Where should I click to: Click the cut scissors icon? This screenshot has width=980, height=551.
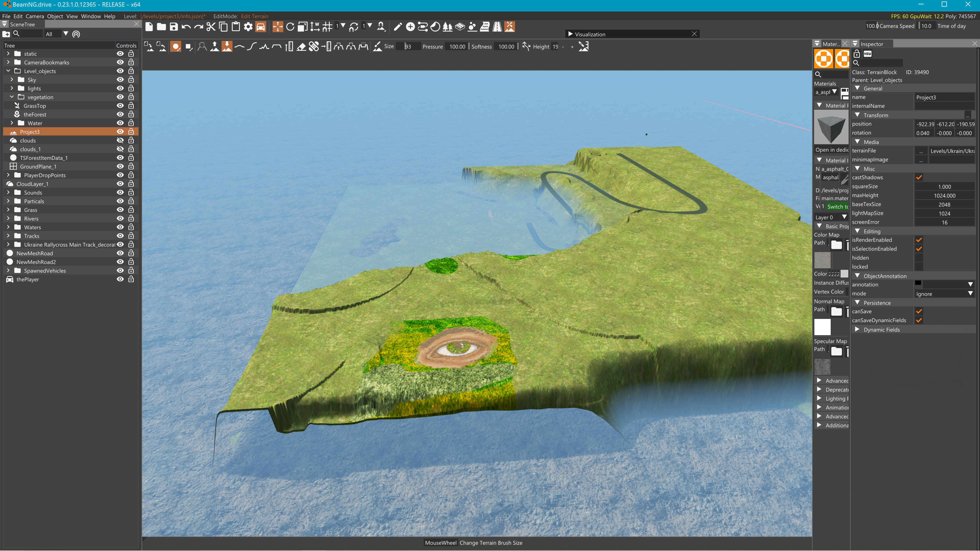pos(211,27)
